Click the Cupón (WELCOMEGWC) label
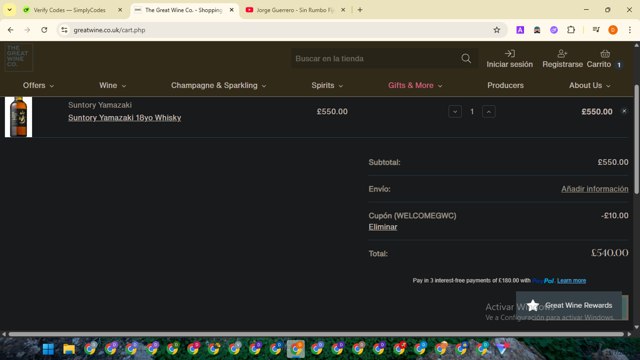 pos(412,216)
